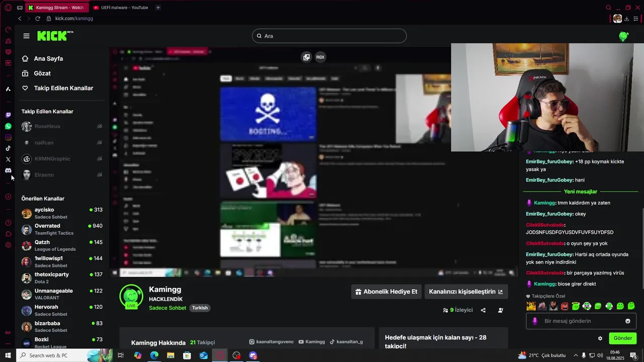The width and height of the screenshot is (644, 362).
Task: Open Overrated recommended channel
Action: coord(62,229)
